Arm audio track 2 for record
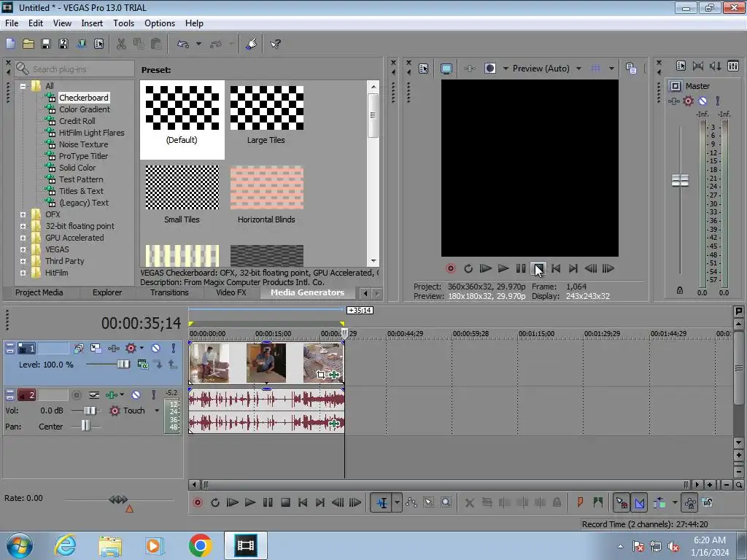This screenshot has height=560, width=747. tap(76, 395)
